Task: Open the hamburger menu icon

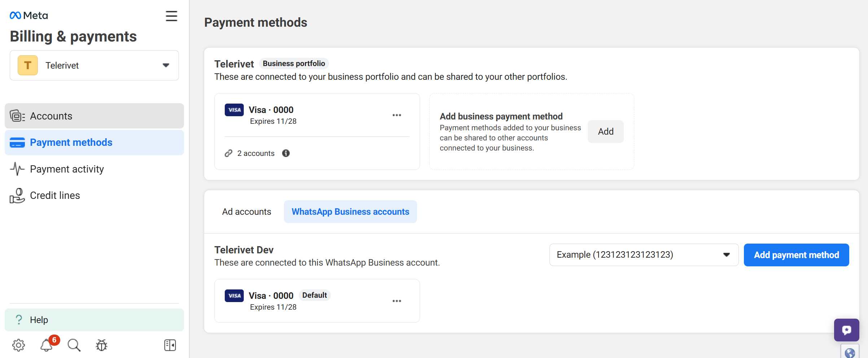Action: (171, 16)
